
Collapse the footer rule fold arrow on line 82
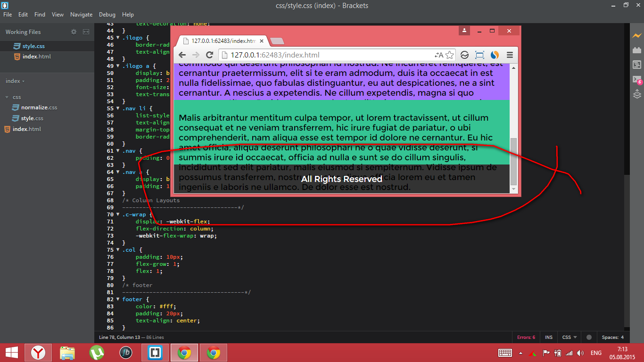pos(118,299)
